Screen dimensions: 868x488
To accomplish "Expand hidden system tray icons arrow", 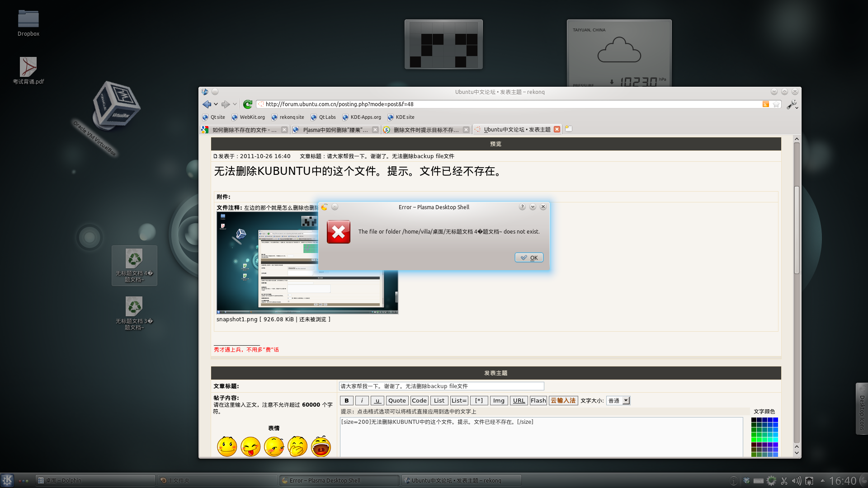I will coord(822,480).
